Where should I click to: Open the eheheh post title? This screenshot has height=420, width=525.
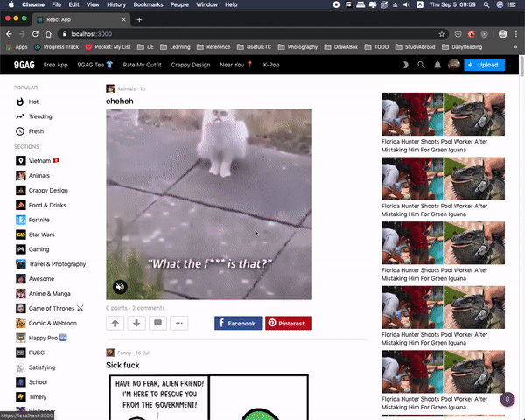pos(120,101)
